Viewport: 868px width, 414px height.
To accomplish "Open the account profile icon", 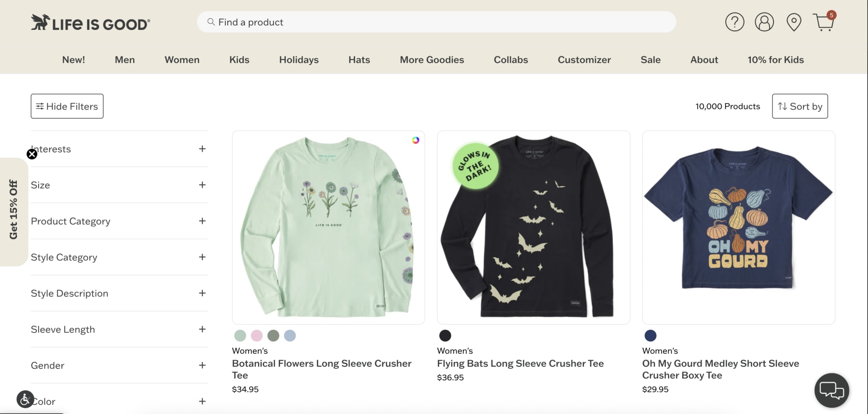I will [x=764, y=22].
